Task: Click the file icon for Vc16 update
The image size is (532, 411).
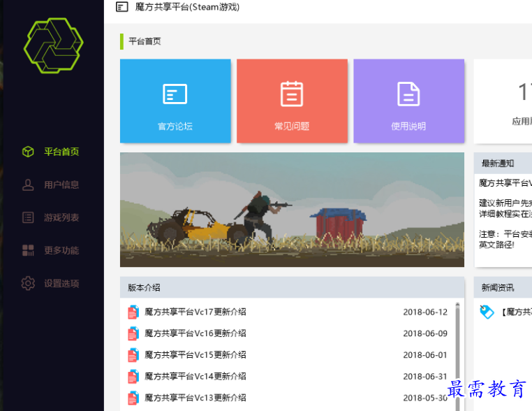Action: pyautogui.click(x=133, y=333)
